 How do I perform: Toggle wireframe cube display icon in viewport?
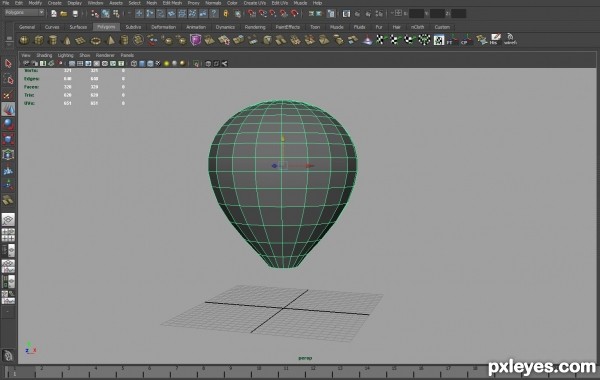tap(134, 64)
